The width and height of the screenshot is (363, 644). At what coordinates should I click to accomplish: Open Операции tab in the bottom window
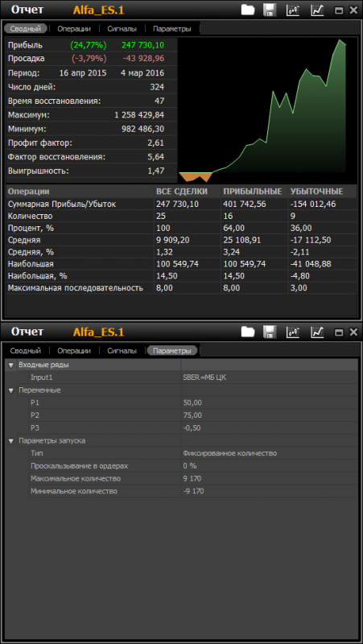click(74, 351)
